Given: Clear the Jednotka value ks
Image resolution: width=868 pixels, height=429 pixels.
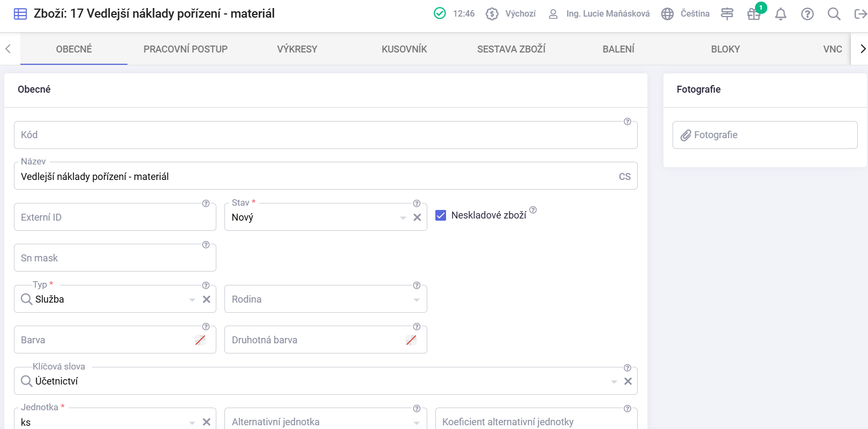Looking at the screenshot, I should tap(207, 422).
